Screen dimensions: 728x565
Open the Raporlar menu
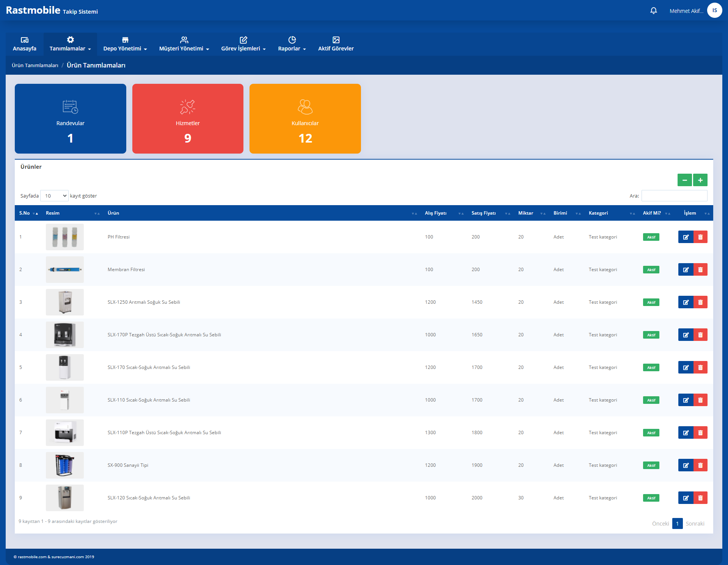pyautogui.click(x=292, y=44)
